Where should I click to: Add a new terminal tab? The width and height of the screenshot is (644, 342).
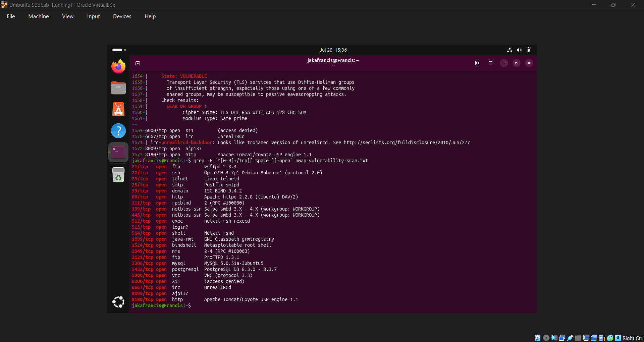(x=138, y=63)
